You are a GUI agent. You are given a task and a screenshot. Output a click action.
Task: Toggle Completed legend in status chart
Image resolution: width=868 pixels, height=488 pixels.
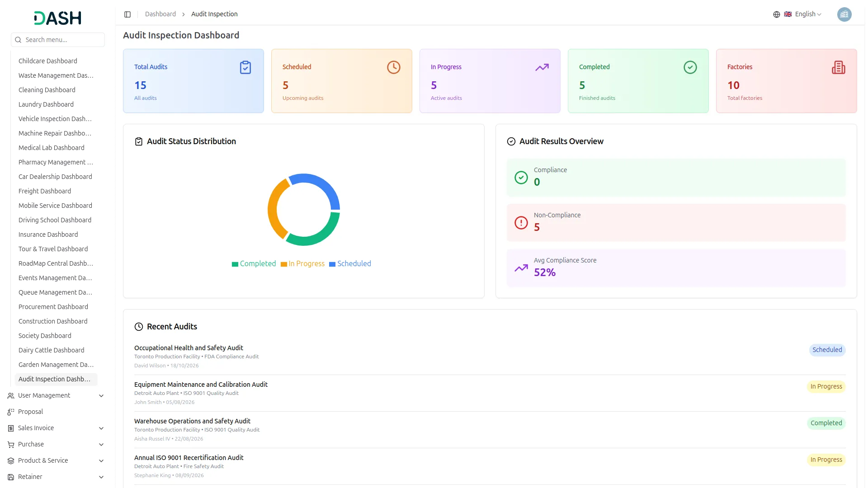pos(254,264)
